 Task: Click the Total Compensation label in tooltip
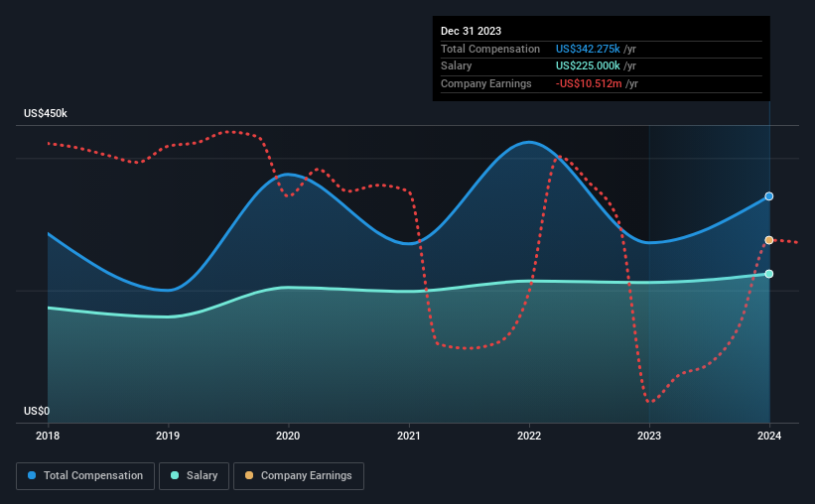click(x=490, y=49)
